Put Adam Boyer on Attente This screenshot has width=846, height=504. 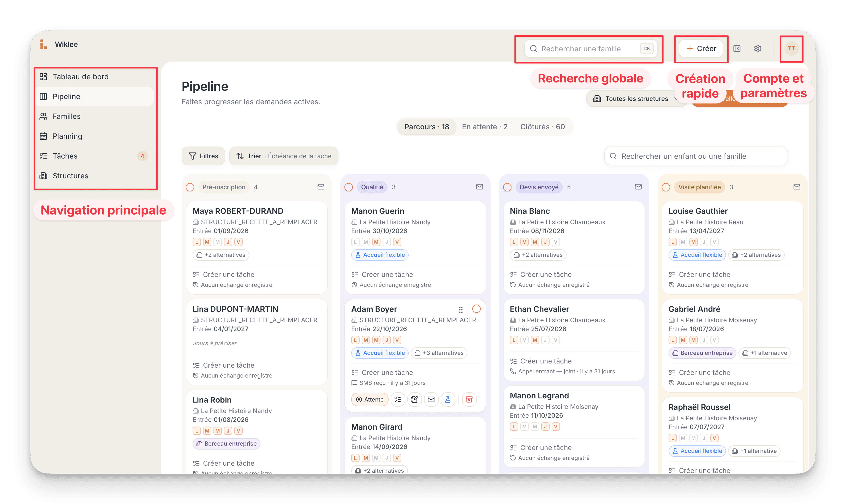click(370, 399)
